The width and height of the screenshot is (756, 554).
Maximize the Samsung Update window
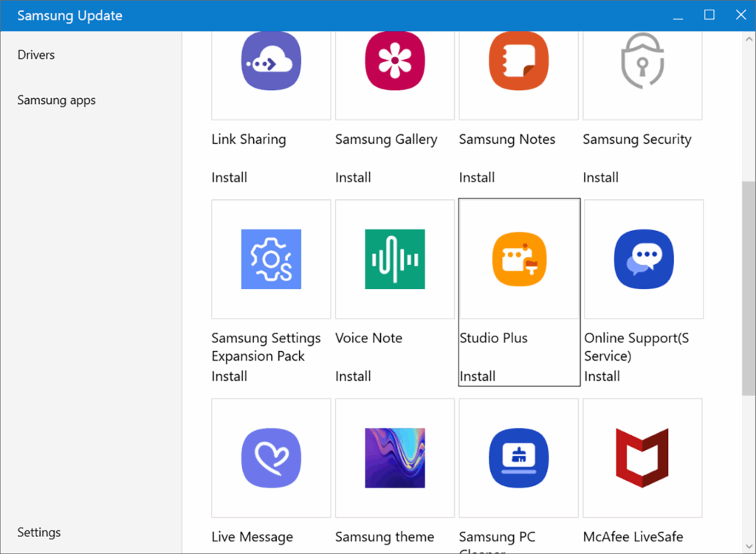coord(709,15)
